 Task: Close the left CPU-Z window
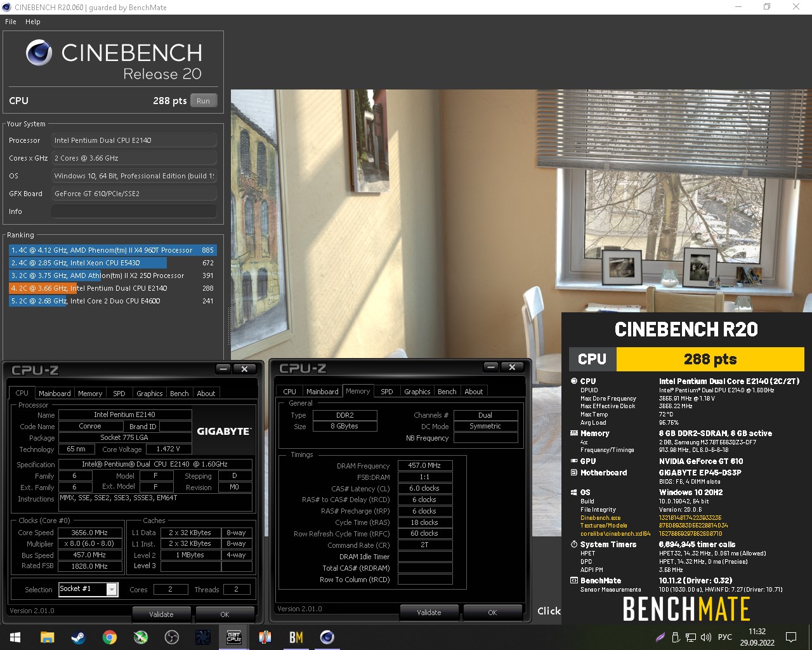coord(244,369)
